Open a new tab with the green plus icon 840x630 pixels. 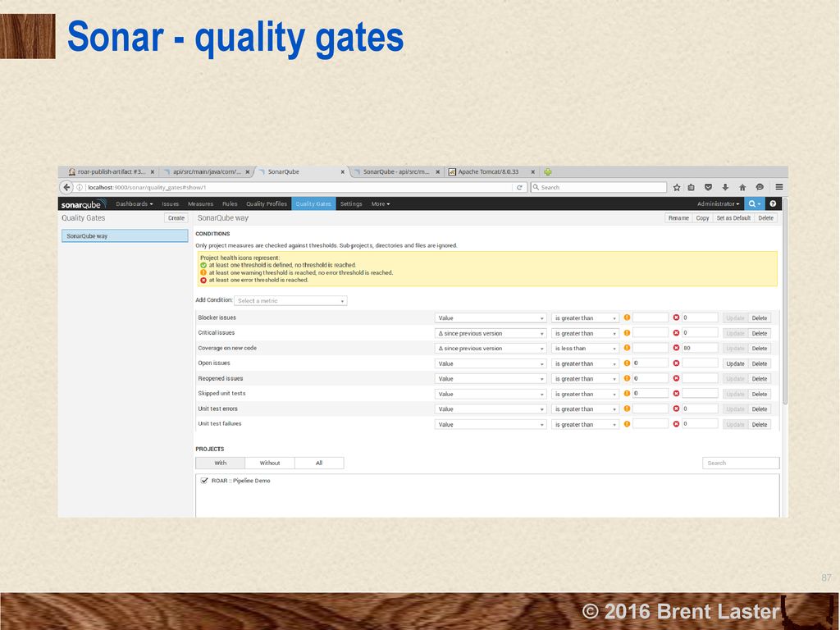coord(547,172)
